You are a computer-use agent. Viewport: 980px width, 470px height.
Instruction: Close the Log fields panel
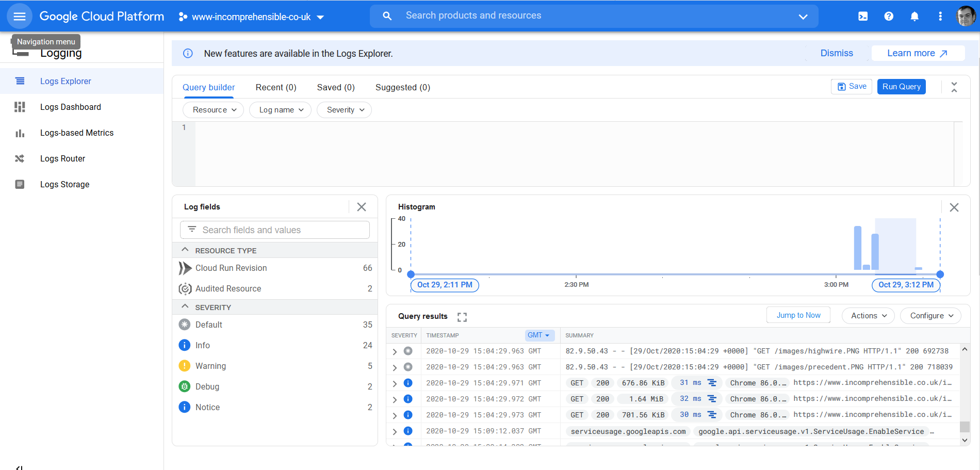[x=362, y=207]
